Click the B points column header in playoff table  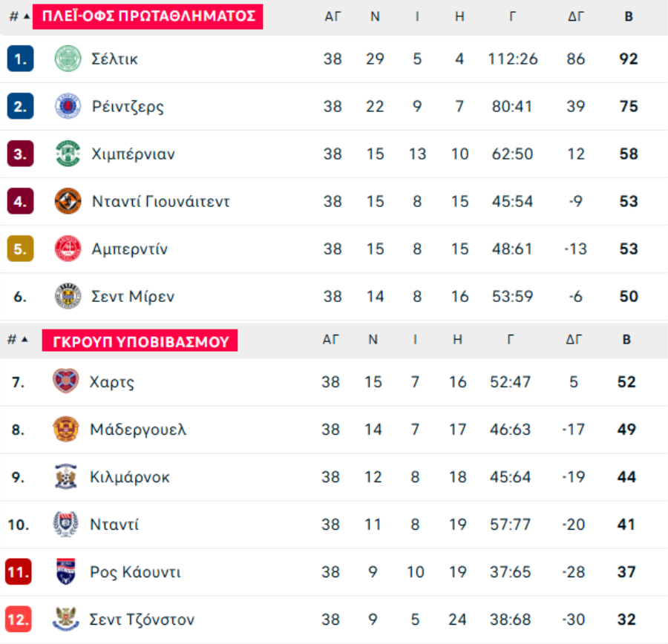click(x=628, y=16)
